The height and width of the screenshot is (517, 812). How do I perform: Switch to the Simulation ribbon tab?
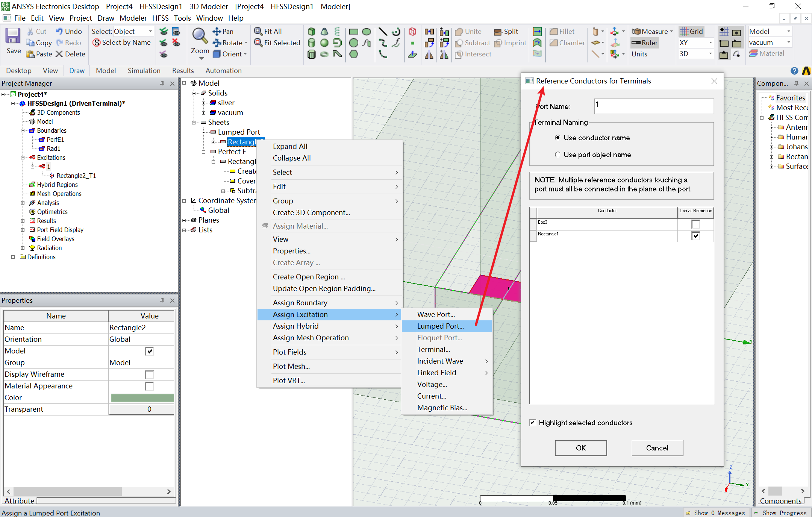coord(144,71)
